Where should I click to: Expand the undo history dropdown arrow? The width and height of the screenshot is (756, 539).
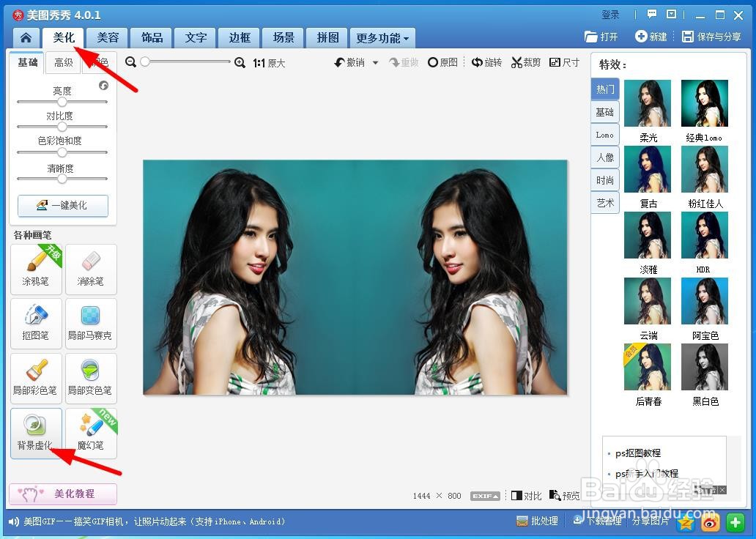[x=376, y=63]
